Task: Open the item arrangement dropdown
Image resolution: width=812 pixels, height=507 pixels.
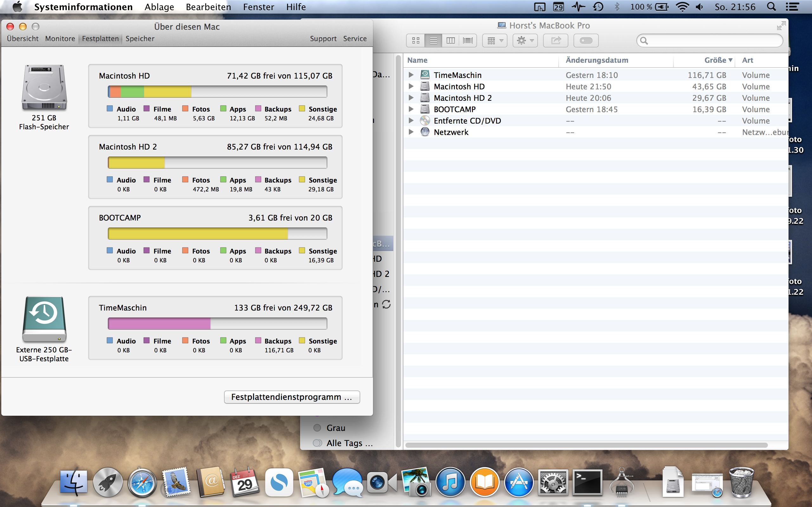Action: [495, 41]
